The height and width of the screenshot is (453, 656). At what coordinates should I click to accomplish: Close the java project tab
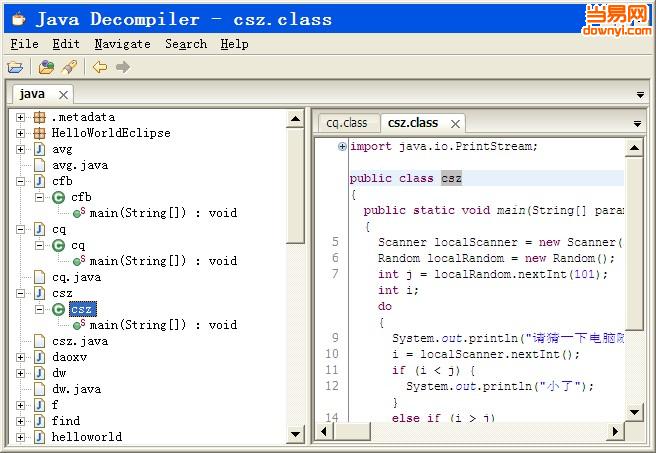pyautogui.click(x=64, y=95)
